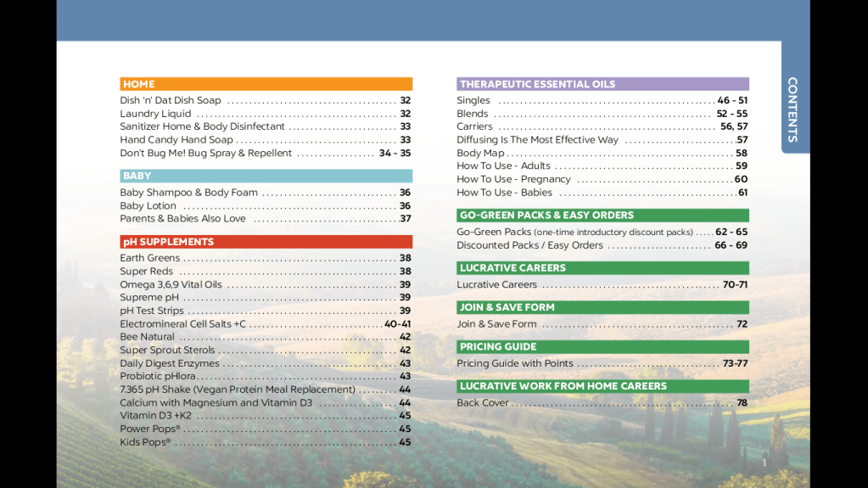Click the orange HOME section header
868x488 pixels.
[x=266, y=84]
